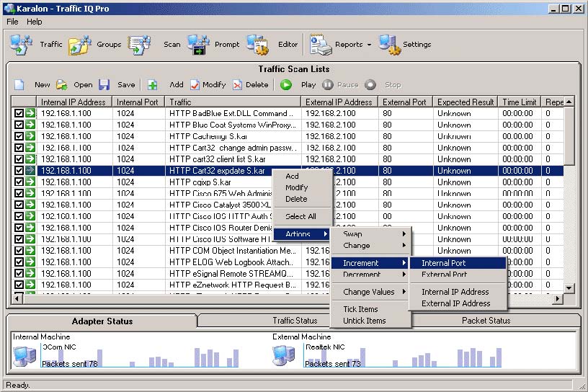
Task: Click green arrow icon of cgixp row
Action: [x=30, y=182]
